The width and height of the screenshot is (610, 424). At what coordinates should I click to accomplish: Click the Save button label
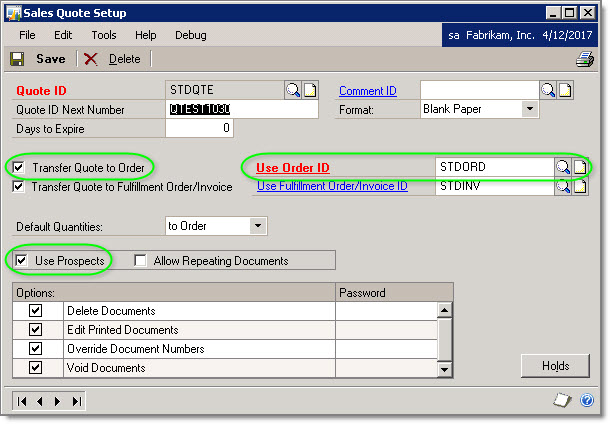(51, 59)
